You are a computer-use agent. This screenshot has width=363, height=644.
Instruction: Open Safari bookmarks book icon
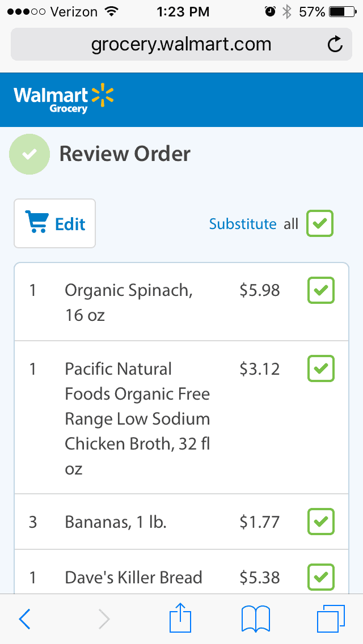coord(256,619)
